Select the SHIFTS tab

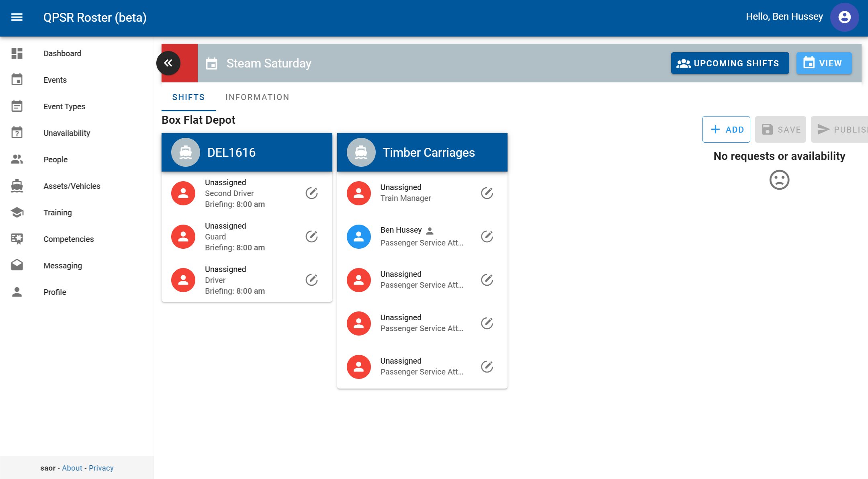click(188, 97)
